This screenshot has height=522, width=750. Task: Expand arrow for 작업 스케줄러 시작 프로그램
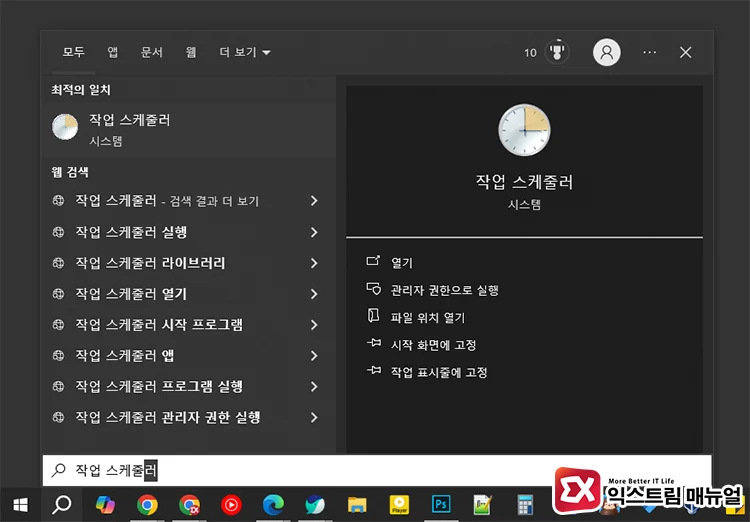[314, 325]
